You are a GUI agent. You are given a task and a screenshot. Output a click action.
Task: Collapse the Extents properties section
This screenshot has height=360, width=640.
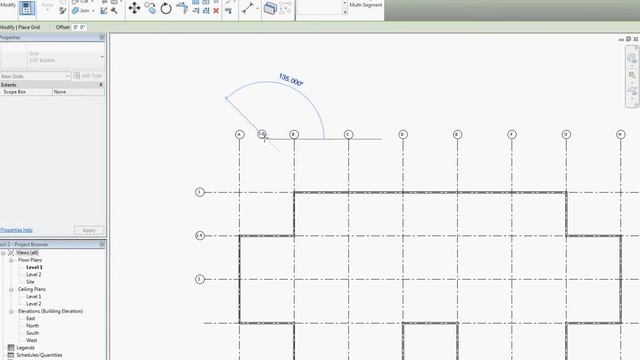click(x=101, y=85)
